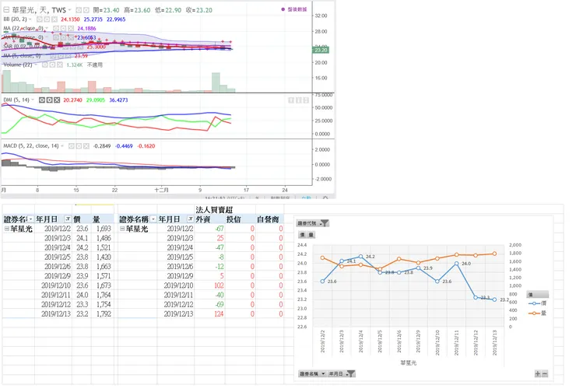Select the price 24.2 cell on 2019/12/4
This screenshot has height=392, width=576.
tap(82, 248)
